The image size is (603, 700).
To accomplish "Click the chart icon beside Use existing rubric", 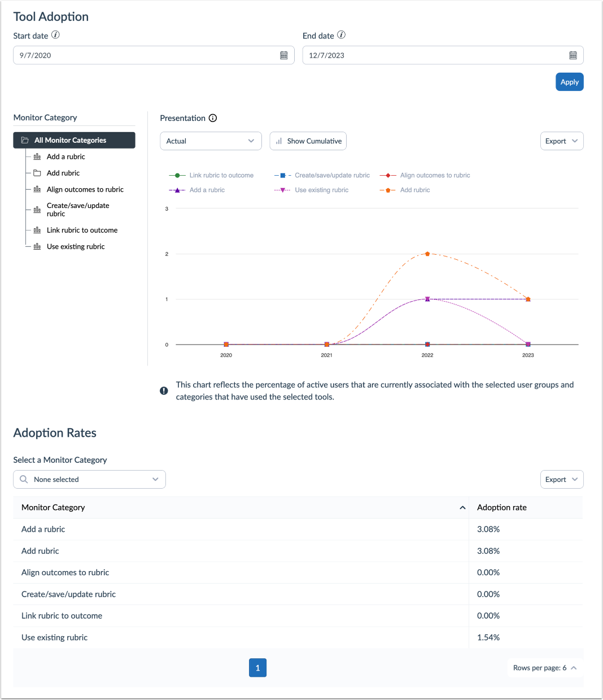I will 37,246.
